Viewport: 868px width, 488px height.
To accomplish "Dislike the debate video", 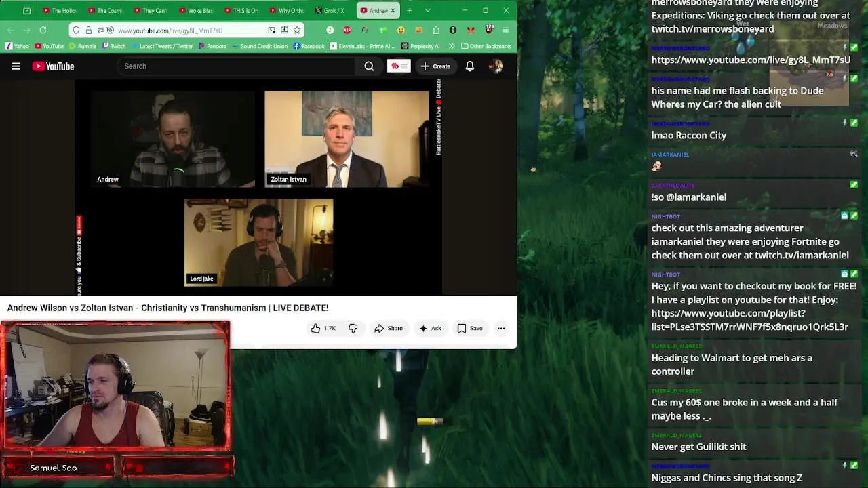I will [x=353, y=328].
